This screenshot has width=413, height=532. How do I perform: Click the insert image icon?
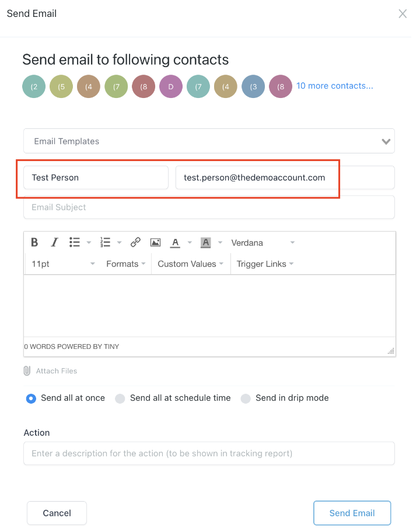pyautogui.click(x=155, y=243)
